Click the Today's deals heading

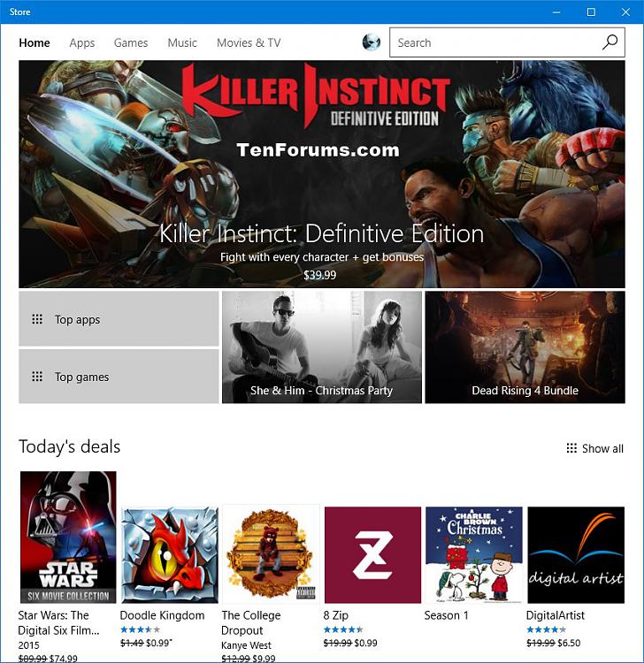[x=69, y=447]
